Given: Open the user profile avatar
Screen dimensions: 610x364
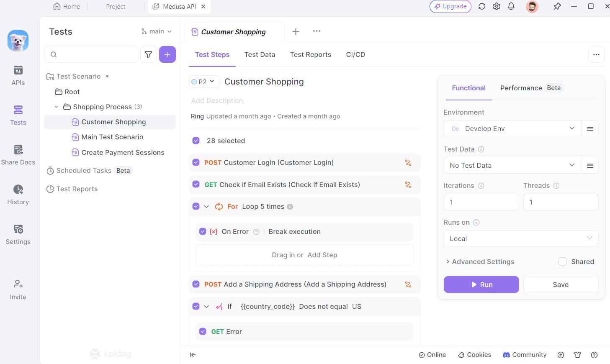Looking at the screenshot, I should [532, 7].
